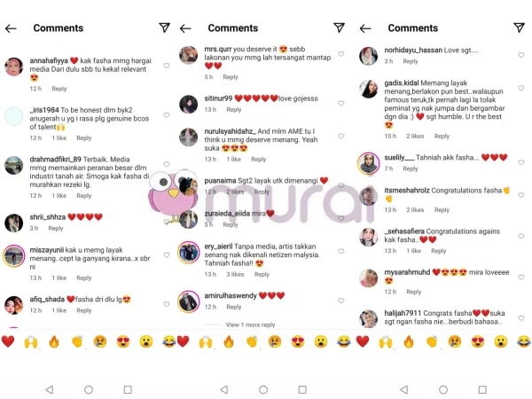Like gadis.kidal's comment with the heart
The image size is (532, 399).
click(x=521, y=88)
